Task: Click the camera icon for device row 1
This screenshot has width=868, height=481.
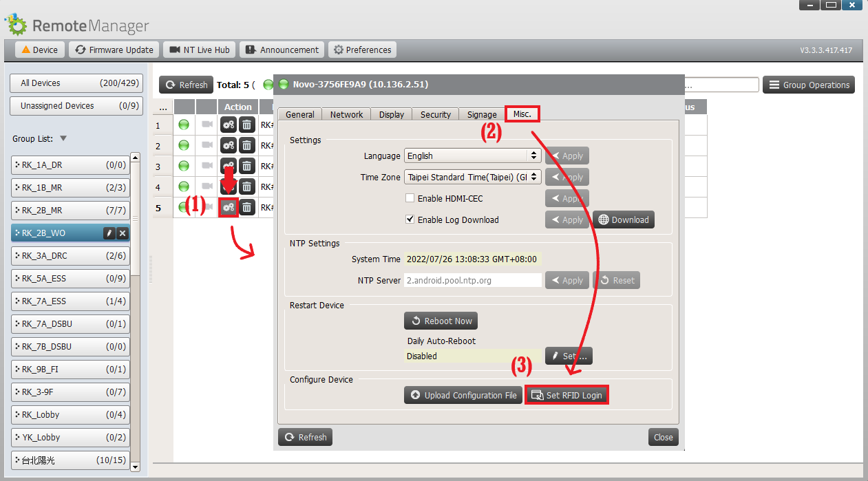Action: coord(207,125)
